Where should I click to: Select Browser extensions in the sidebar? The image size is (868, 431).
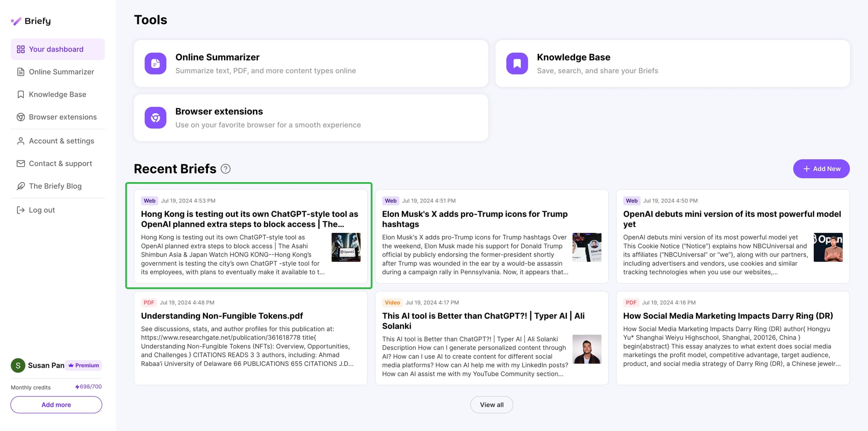(x=58, y=117)
